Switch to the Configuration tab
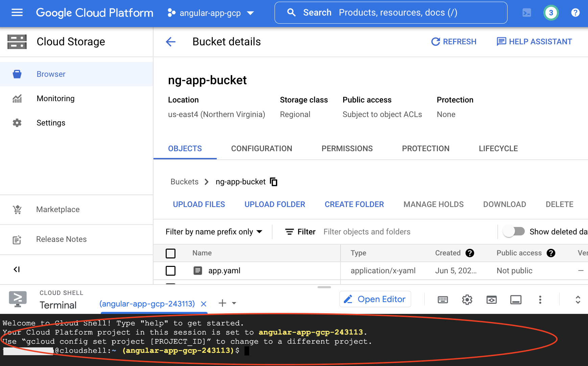588x366 pixels. 262,148
